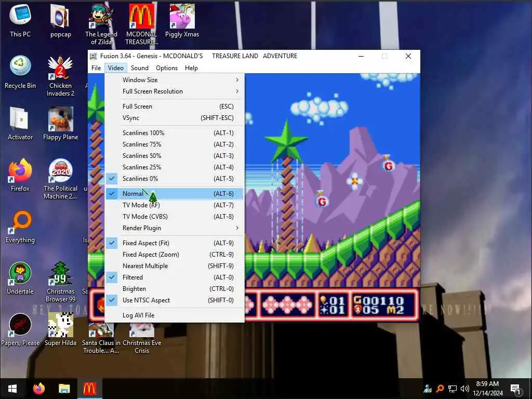Launch Undertale desktop shortcut

(x=20, y=278)
